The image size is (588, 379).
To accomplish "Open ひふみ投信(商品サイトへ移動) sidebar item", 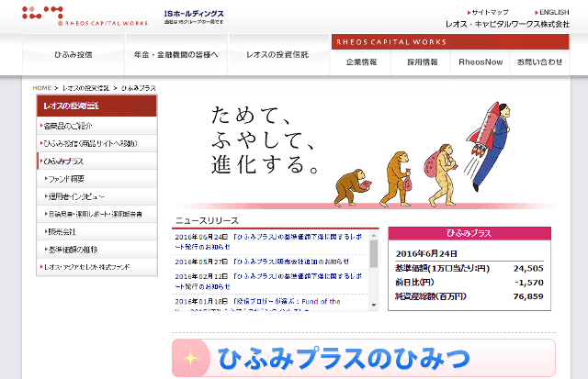I will pos(96,143).
